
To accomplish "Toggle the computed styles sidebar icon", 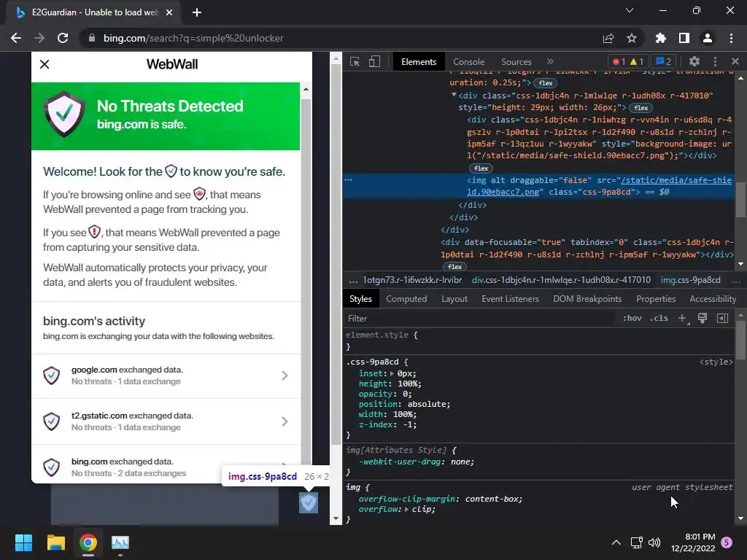I will pos(722,318).
